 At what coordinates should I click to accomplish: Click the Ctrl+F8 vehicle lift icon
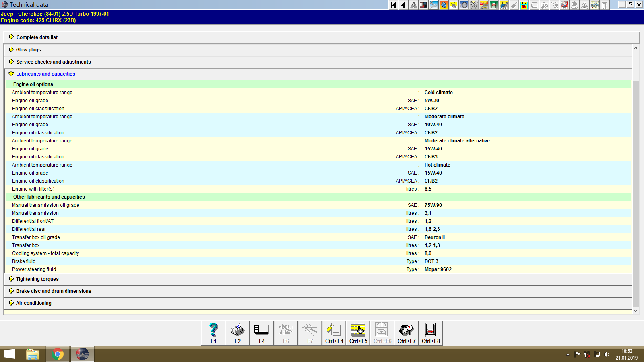pos(430,333)
